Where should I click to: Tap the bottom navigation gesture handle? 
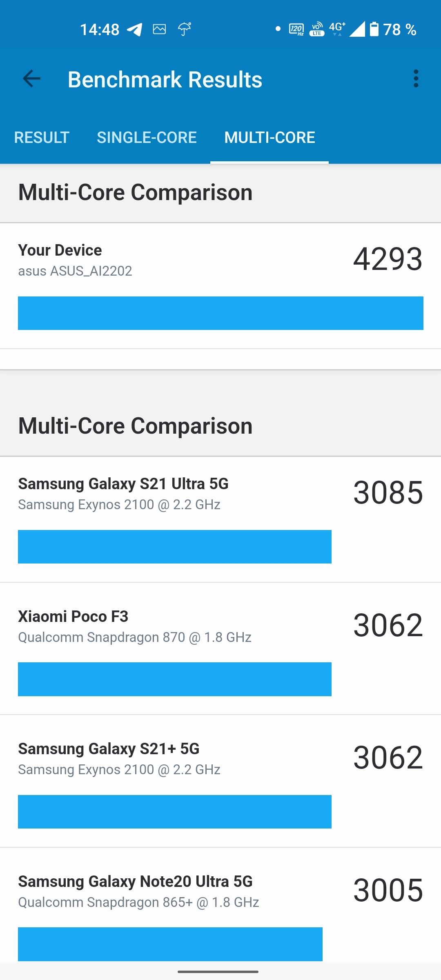coord(218,972)
